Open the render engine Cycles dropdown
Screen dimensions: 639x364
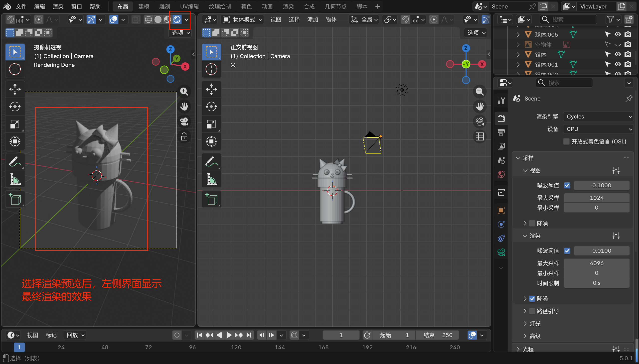pos(598,117)
